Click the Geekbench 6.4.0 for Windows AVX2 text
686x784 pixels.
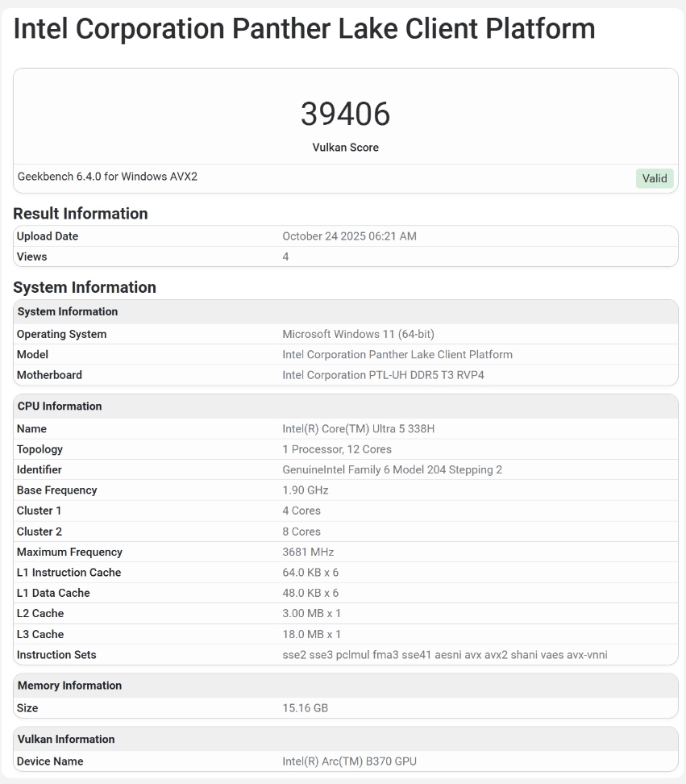[107, 177]
